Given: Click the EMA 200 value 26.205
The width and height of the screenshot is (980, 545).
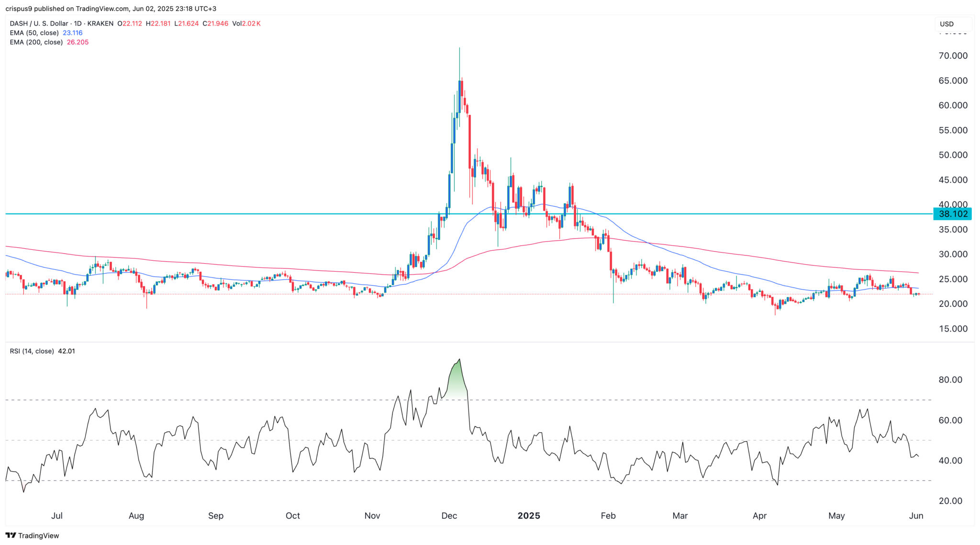Looking at the screenshot, I should [x=78, y=42].
